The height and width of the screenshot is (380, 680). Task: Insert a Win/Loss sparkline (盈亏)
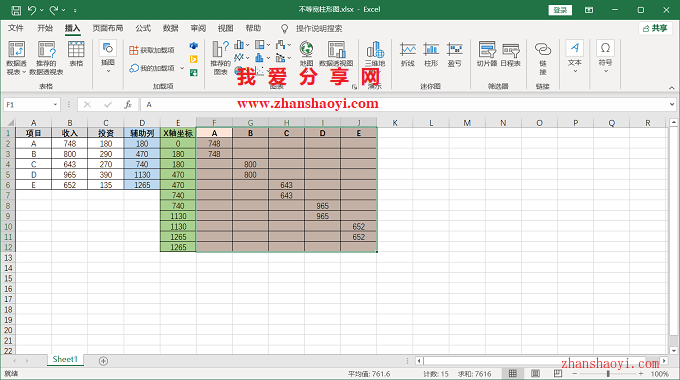(454, 54)
